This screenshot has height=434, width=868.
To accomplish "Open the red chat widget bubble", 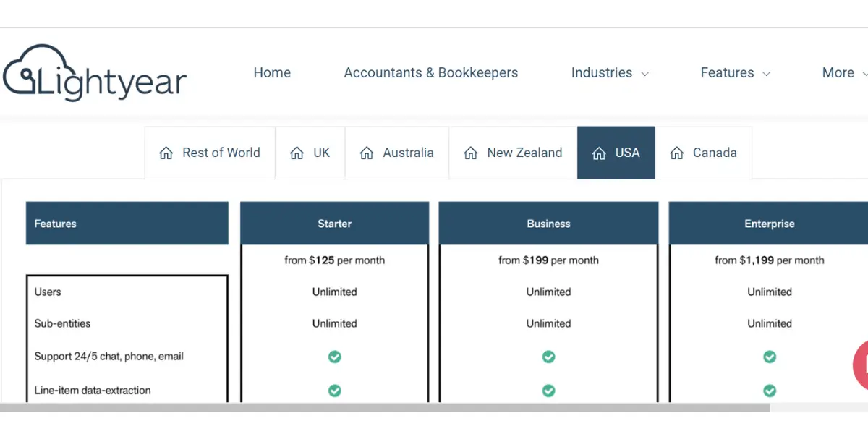I will tap(861, 364).
